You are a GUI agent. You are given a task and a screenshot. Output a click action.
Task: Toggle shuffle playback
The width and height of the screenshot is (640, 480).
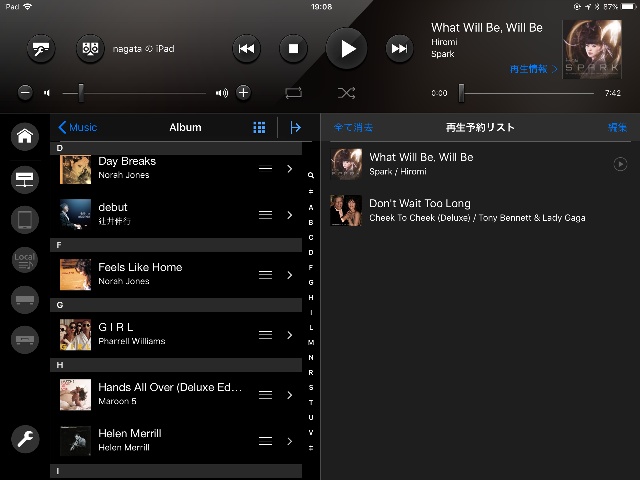pos(346,93)
